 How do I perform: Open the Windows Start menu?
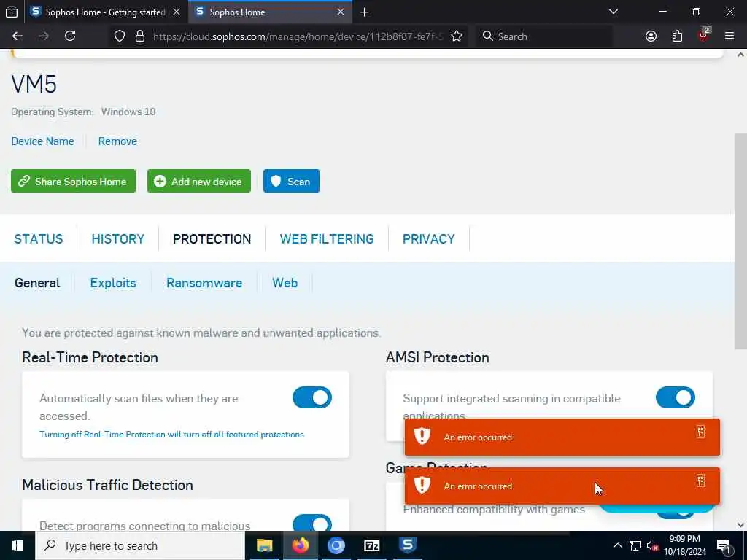coord(18,545)
